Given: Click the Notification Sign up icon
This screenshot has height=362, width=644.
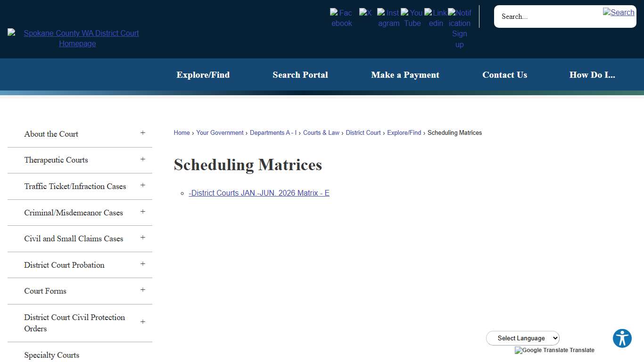Looking at the screenshot, I should pos(459,28).
